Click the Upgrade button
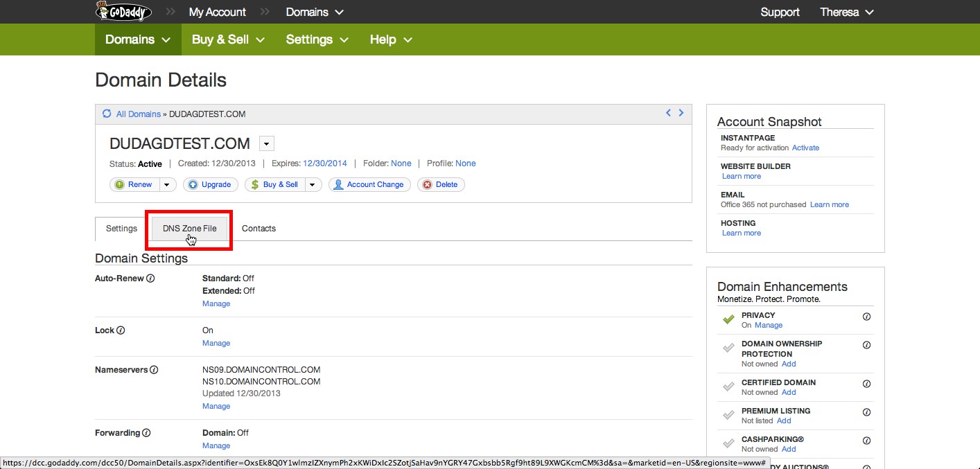 [211, 184]
